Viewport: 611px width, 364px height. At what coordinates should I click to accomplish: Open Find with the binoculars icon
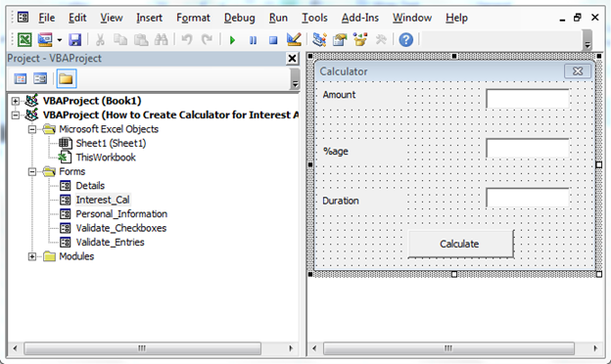161,40
